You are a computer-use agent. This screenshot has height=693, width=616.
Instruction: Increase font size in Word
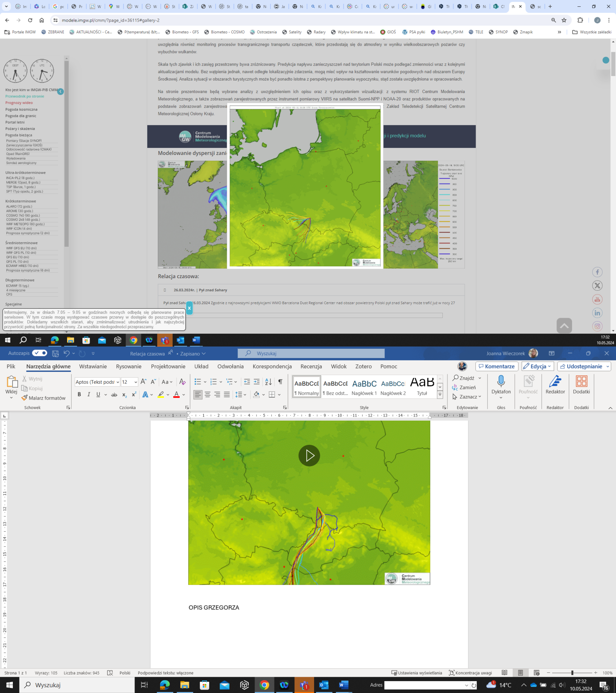144,382
